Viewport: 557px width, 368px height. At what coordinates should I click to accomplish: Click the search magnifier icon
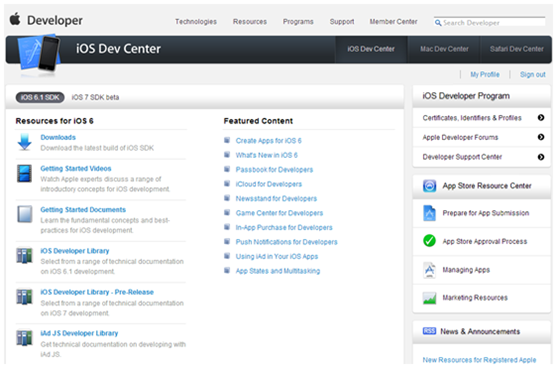pos(438,23)
